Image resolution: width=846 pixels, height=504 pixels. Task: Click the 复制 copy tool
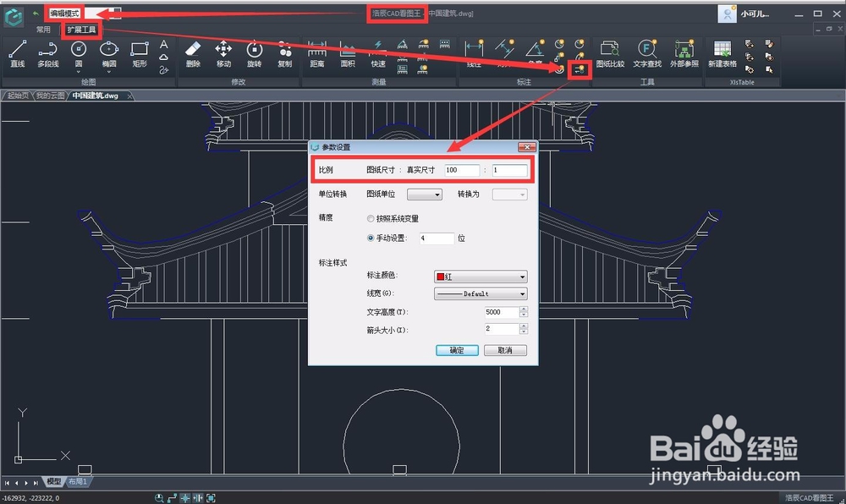tap(285, 54)
